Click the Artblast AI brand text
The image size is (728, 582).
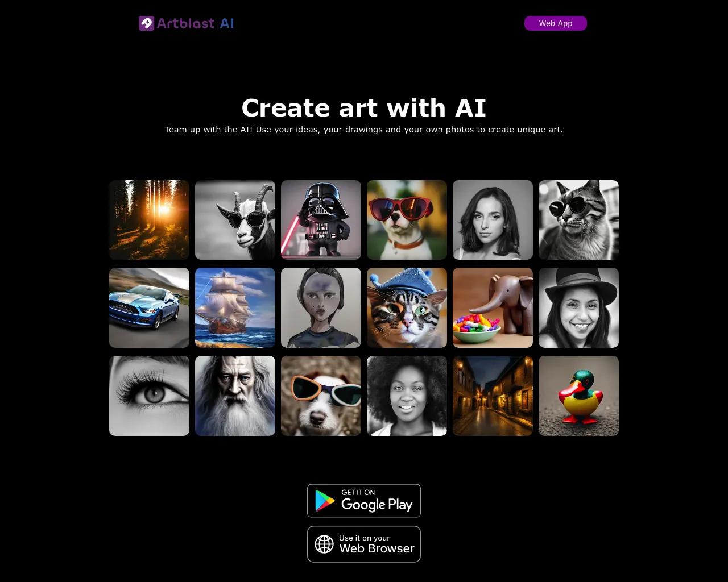click(x=196, y=23)
